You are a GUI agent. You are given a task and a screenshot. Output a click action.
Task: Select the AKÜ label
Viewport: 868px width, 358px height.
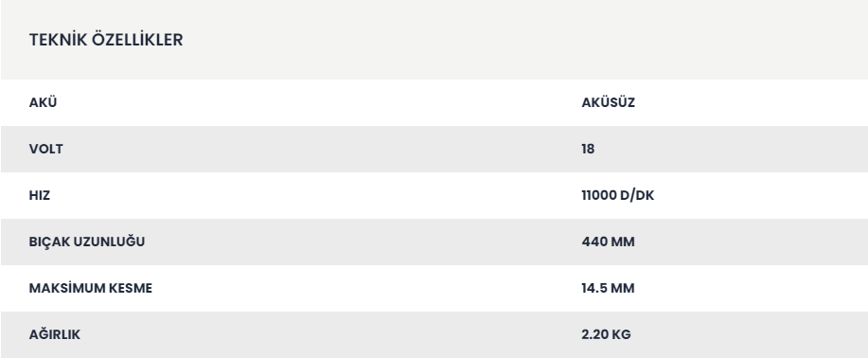pos(43,102)
